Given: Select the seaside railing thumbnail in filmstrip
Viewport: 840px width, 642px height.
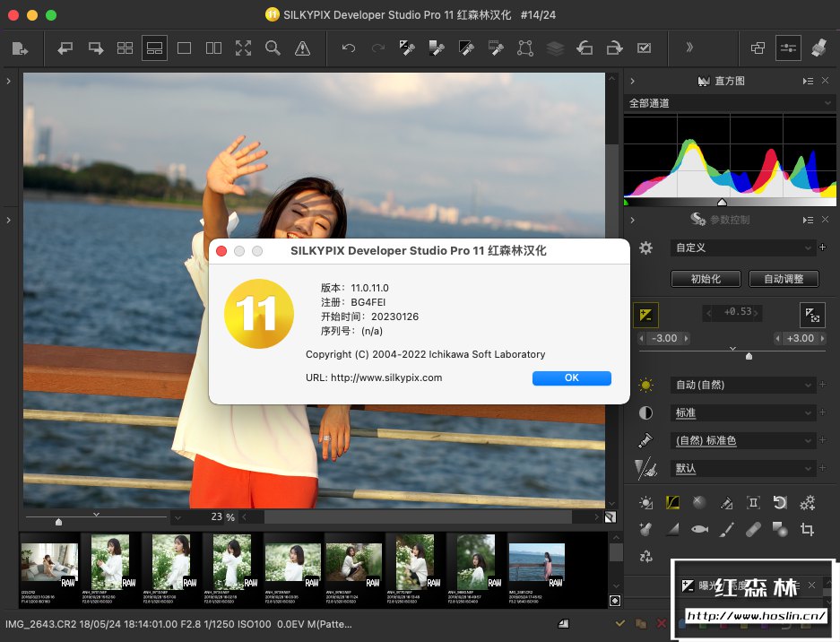Looking at the screenshot, I should coord(536,561).
